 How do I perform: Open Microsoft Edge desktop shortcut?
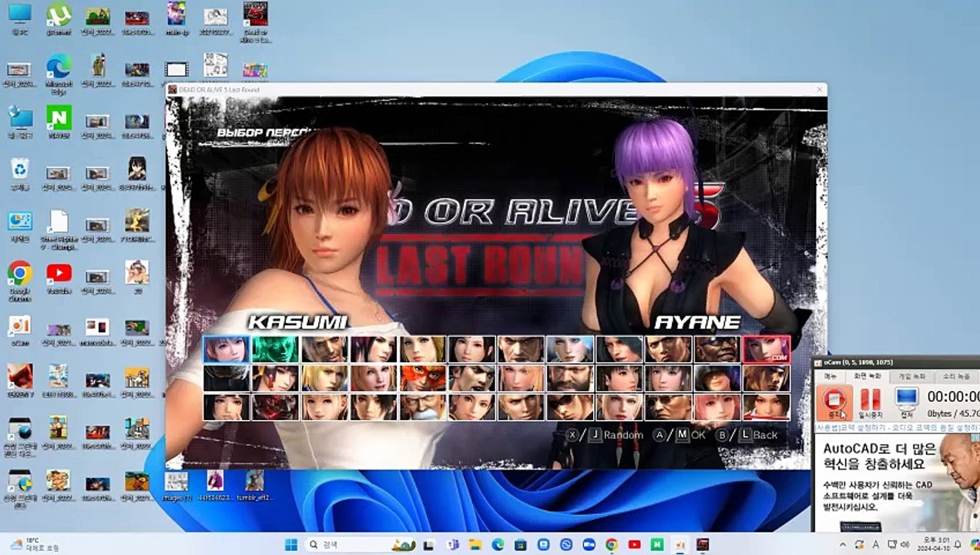pyautogui.click(x=59, y=74)
